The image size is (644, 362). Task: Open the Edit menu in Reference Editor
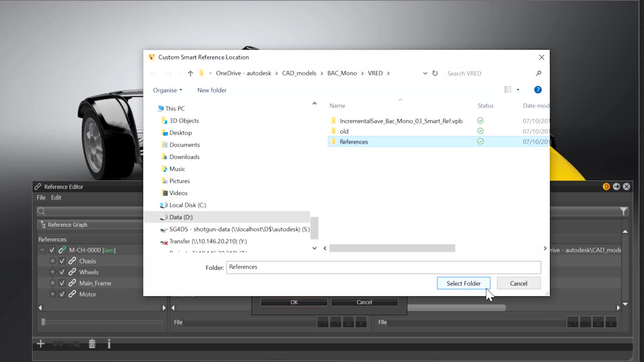click(56, 198)
